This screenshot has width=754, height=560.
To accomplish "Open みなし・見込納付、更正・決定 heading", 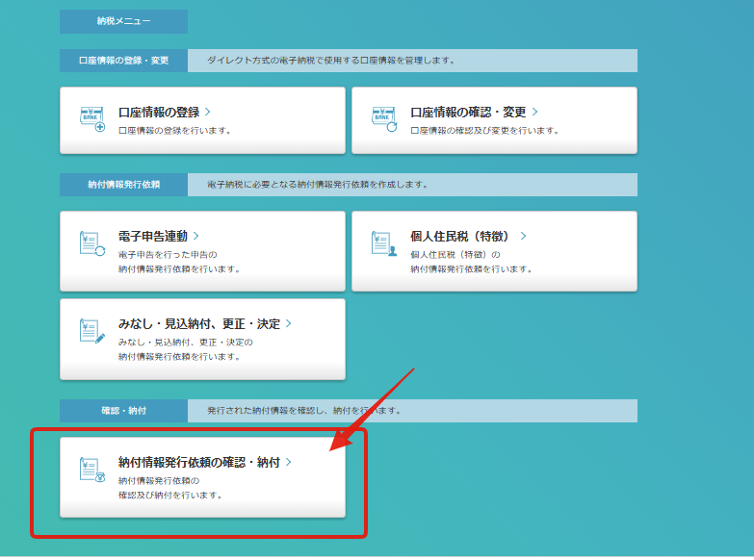I will click(x=199, y=323).
